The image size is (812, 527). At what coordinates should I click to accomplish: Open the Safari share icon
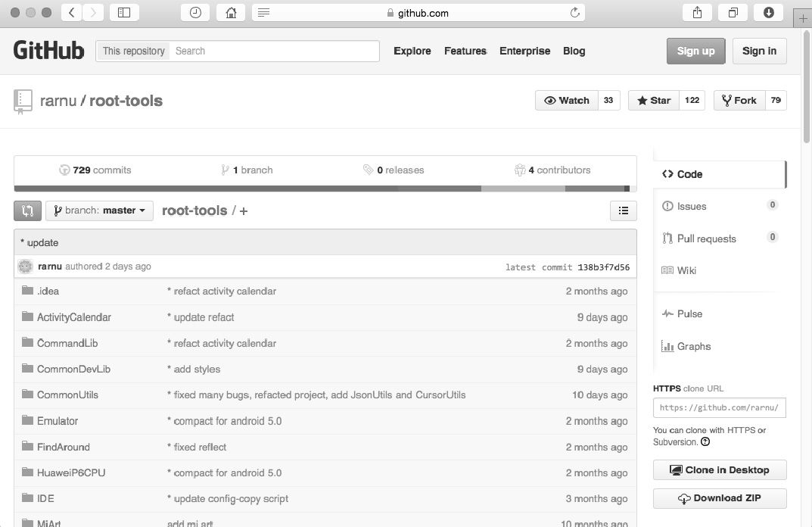click(x=697, y=12)
